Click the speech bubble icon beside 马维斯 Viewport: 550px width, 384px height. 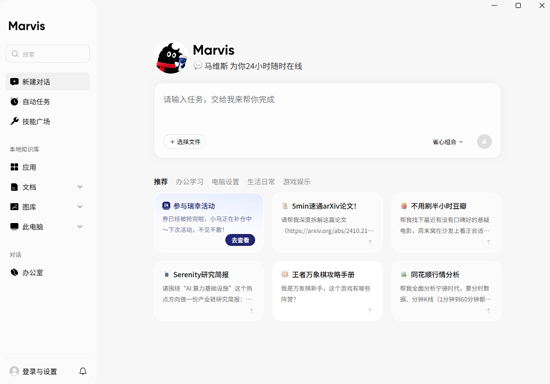[198, 66]
